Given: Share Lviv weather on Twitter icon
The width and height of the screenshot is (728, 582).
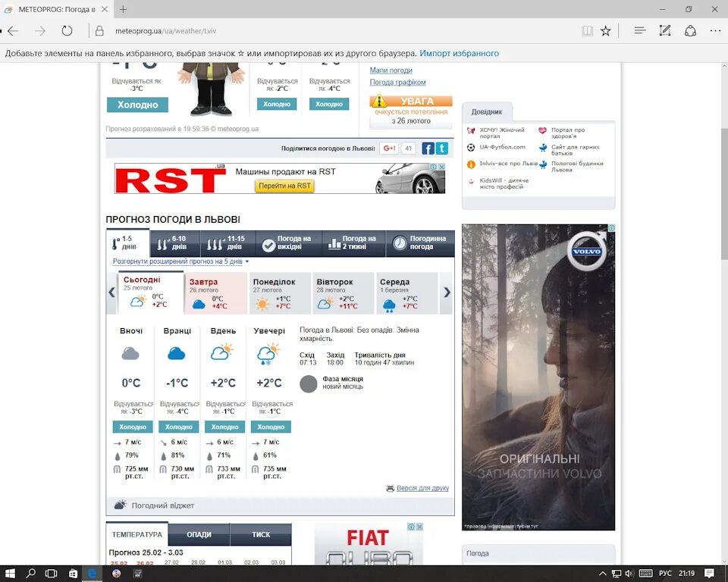Looking at the screenshot, I should (442, 149).
